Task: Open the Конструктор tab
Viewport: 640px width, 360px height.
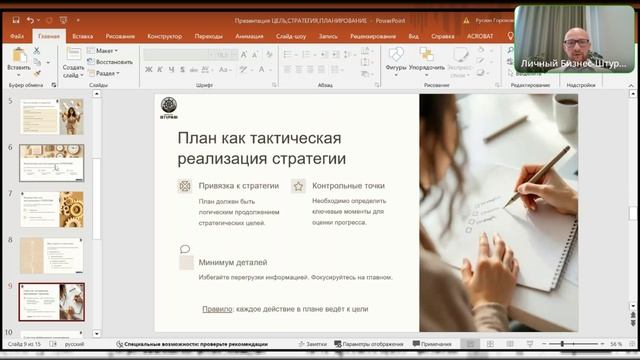Action: [x=164, y=36]
